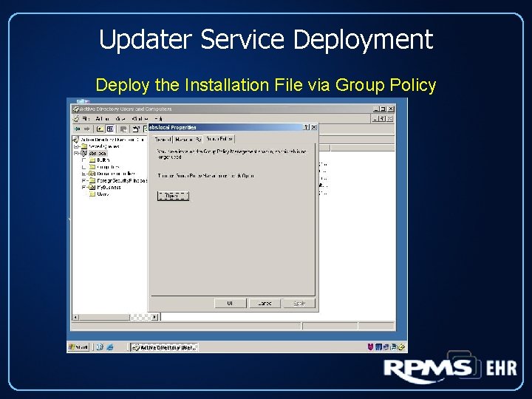Click the Open button in Group Policy tab
Image resolution: width=532 pixels, height=399 pixels.
(173, 196)
